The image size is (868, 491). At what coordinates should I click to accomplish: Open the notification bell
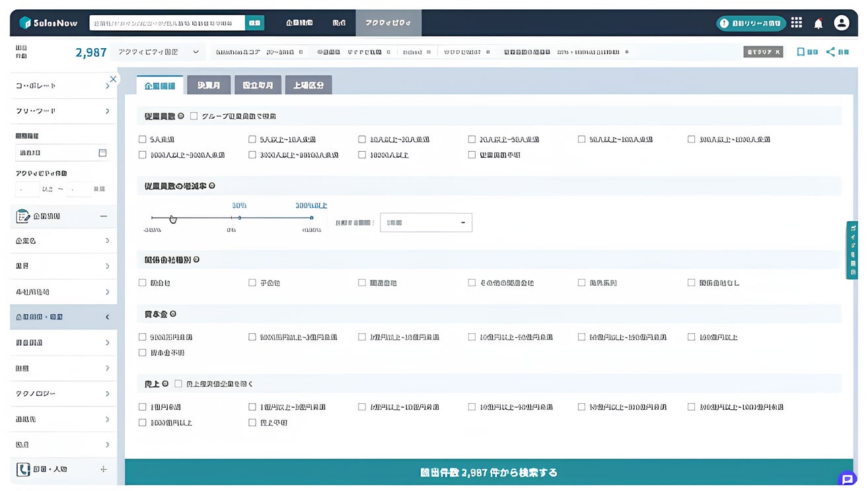[818, 23]
